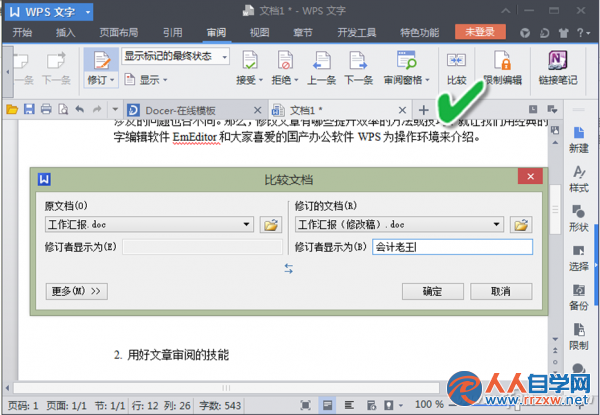600x415 pixels.
Task: Click the print icon in quick toolbar
Action: coord(46,110)
